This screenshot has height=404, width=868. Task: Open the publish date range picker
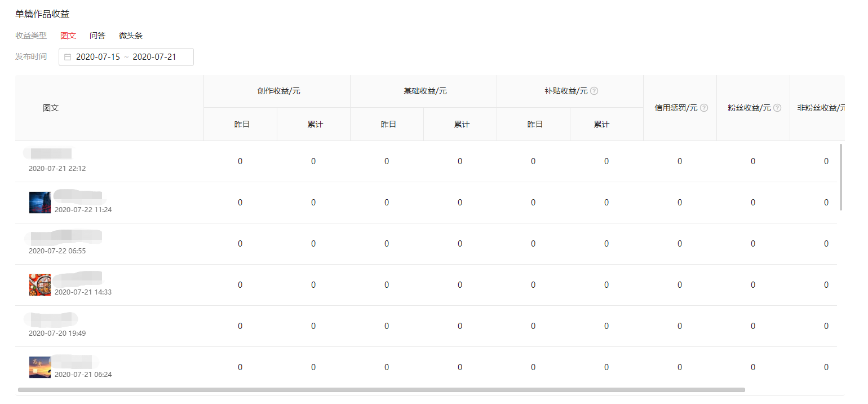click(126, 57)
